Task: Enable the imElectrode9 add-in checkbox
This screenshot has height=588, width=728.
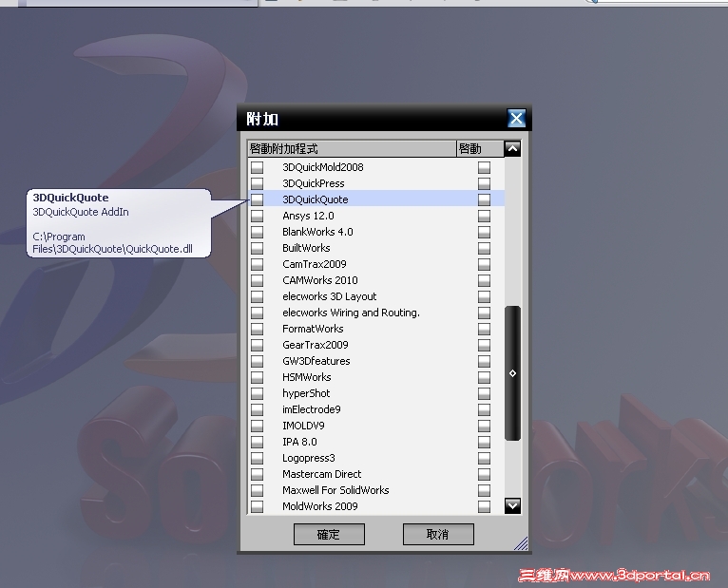Action: tap(257, 409)
